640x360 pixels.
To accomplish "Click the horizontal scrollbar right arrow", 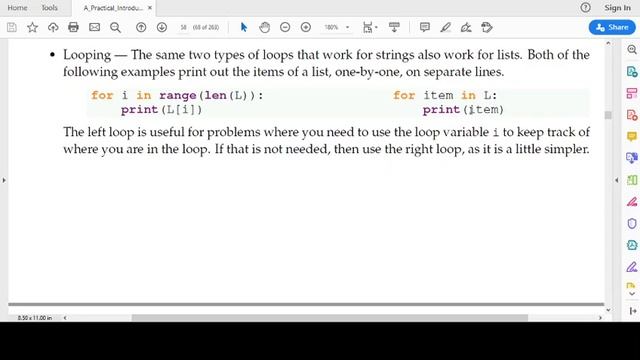I will click(600, 318).
